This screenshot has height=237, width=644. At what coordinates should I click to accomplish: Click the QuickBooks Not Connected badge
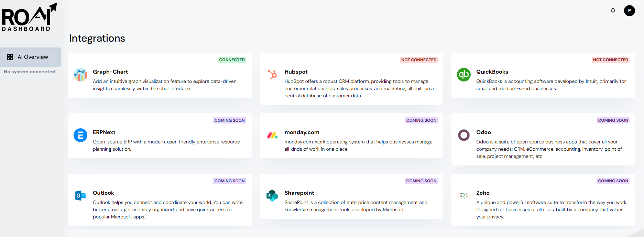coord(610,60)
